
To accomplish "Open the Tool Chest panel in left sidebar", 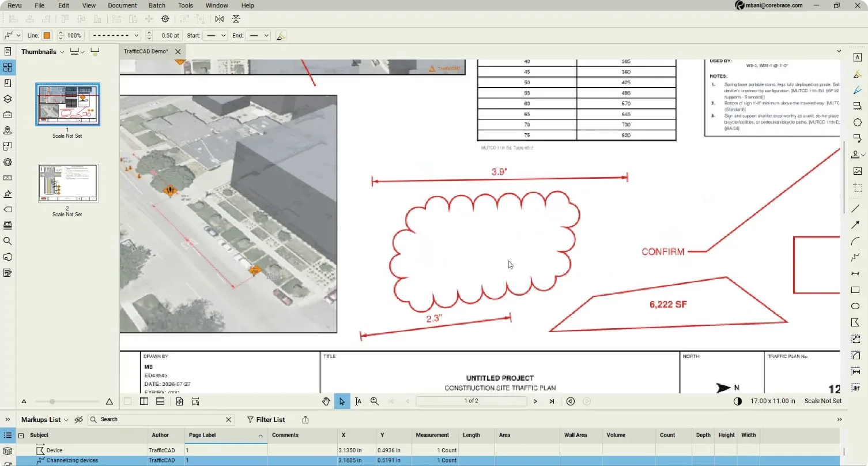I will coord(7,115).
